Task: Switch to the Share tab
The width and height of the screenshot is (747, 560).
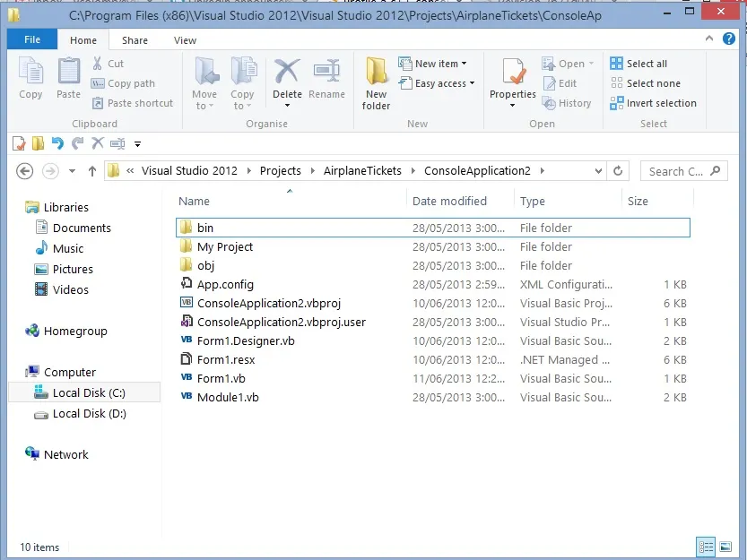Action: 135,40
